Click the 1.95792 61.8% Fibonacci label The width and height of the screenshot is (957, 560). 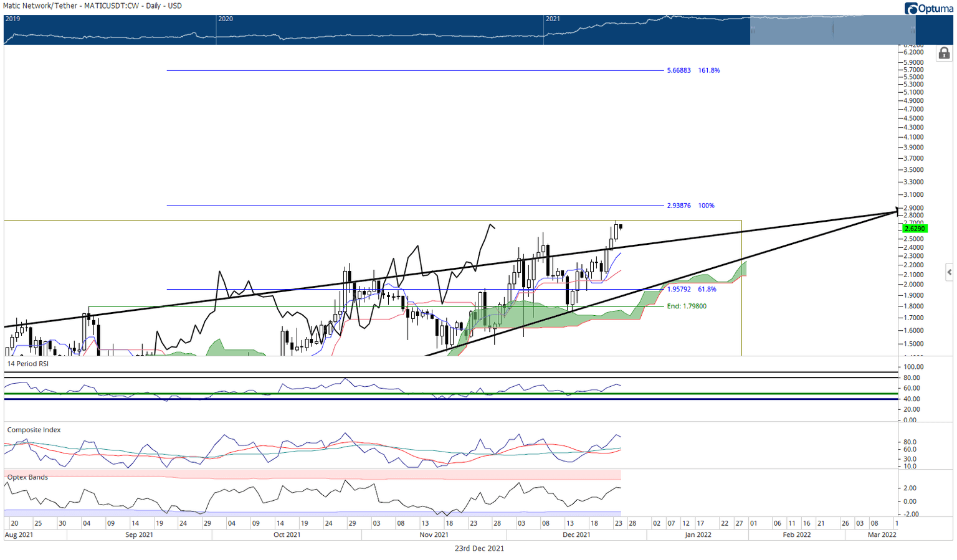click(692, 289)
